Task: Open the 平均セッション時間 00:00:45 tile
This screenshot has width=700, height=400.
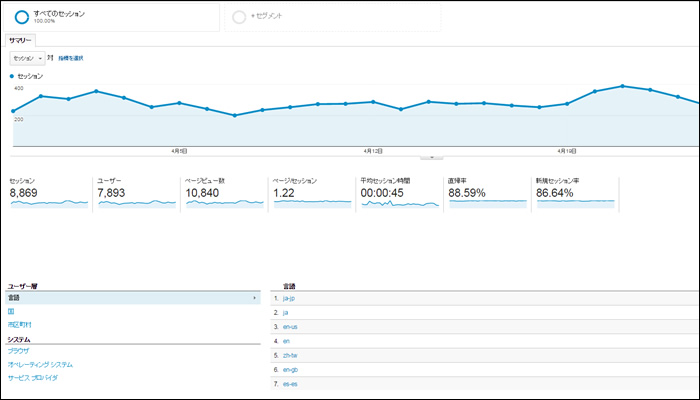Action: point(400,193)
